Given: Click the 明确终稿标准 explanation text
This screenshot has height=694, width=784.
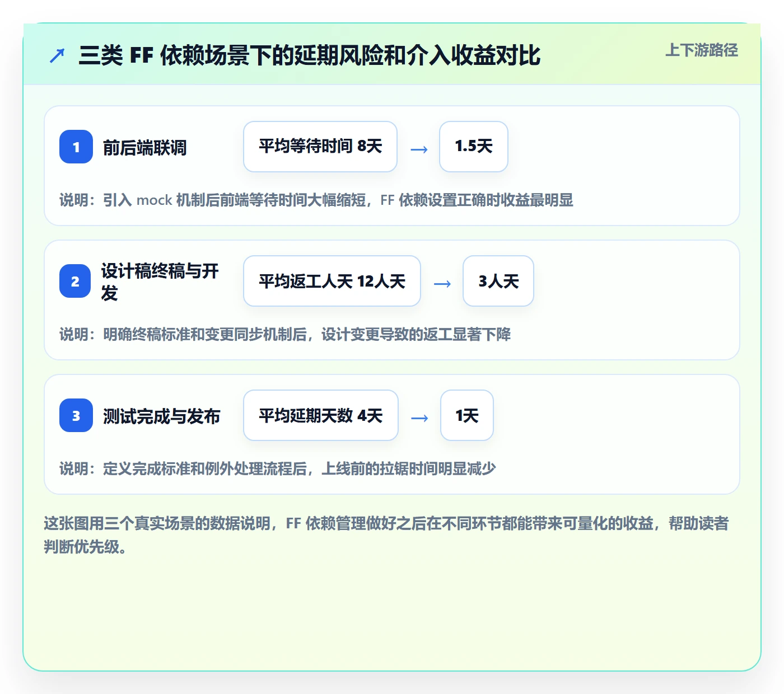Looking at the screenshot, I should click(x=285, y=335).
